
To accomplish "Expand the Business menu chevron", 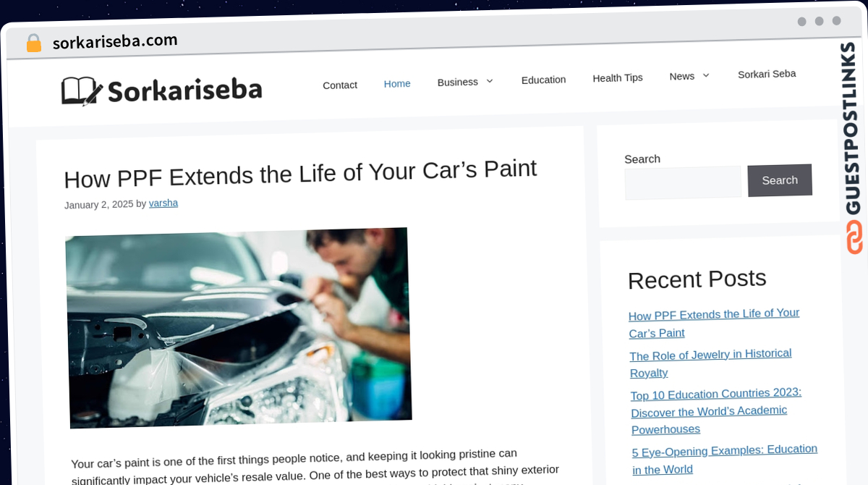I will click(x=490, y=81).
